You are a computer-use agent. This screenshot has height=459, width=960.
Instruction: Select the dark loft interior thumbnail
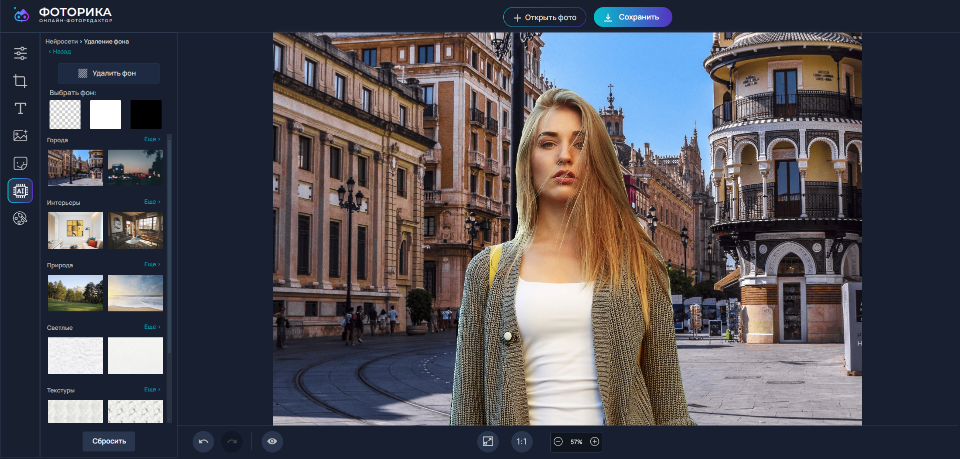click(x=135, y=230)
